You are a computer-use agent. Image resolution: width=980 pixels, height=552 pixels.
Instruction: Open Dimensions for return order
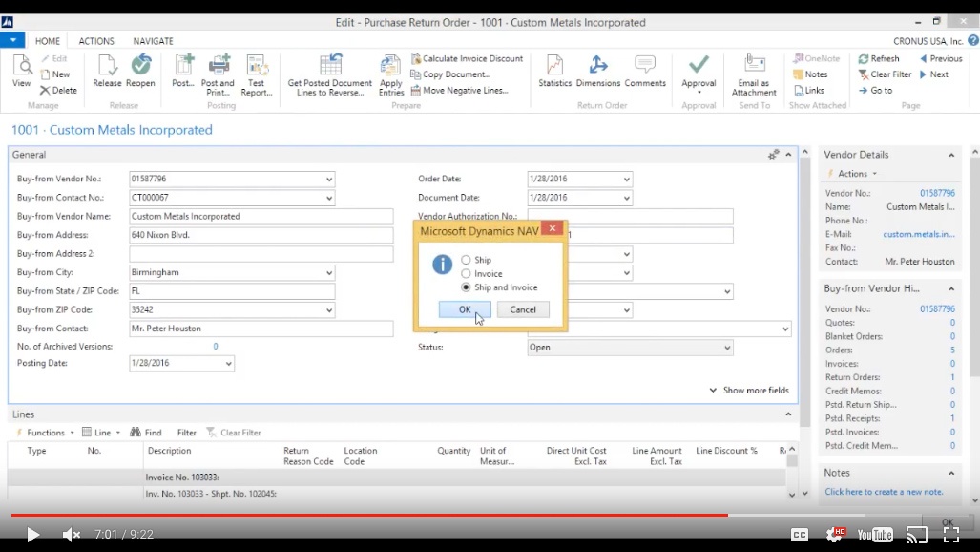[x=598, y=72]
